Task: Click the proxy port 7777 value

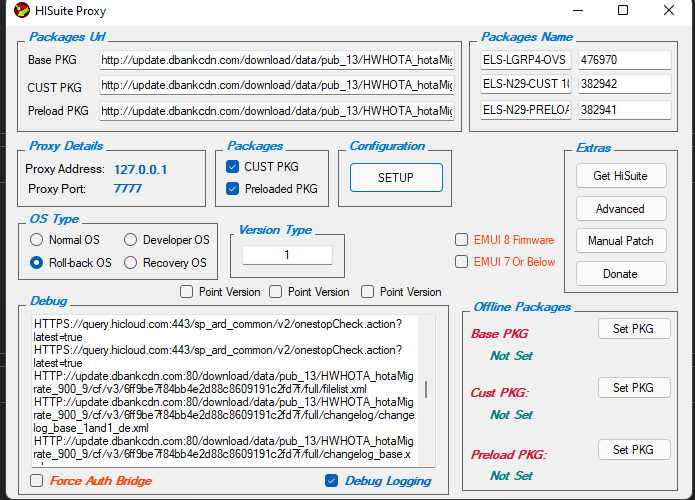Action: click(128, 189)
